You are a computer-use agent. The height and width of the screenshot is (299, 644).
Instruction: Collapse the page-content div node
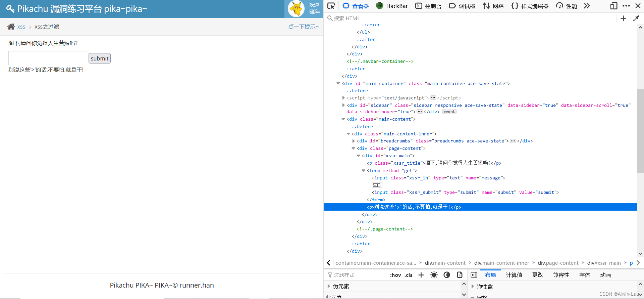(x=353, y=148)
